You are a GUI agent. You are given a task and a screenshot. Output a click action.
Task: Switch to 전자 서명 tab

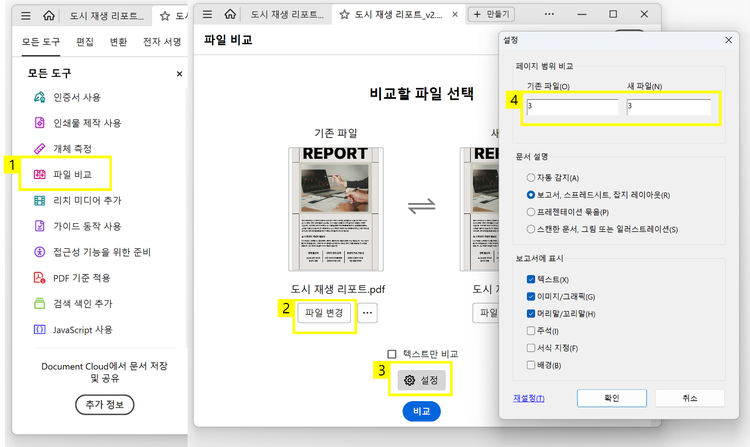162,42
